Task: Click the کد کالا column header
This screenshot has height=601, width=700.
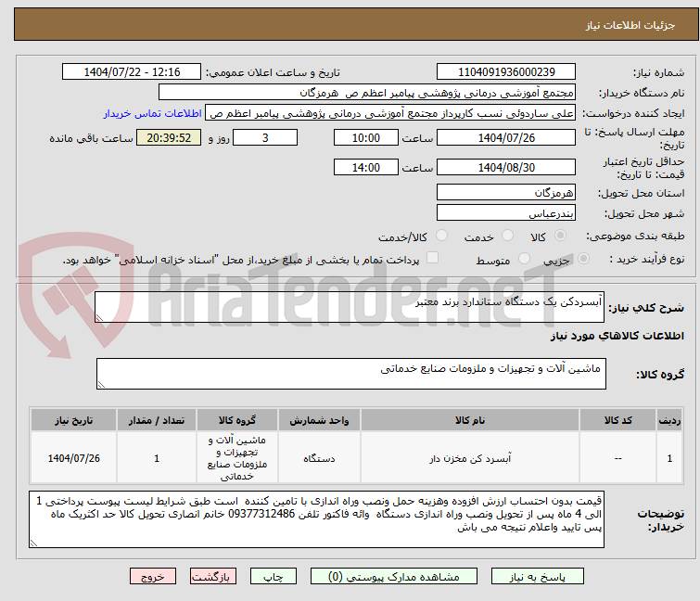Action: coord(617,420)
